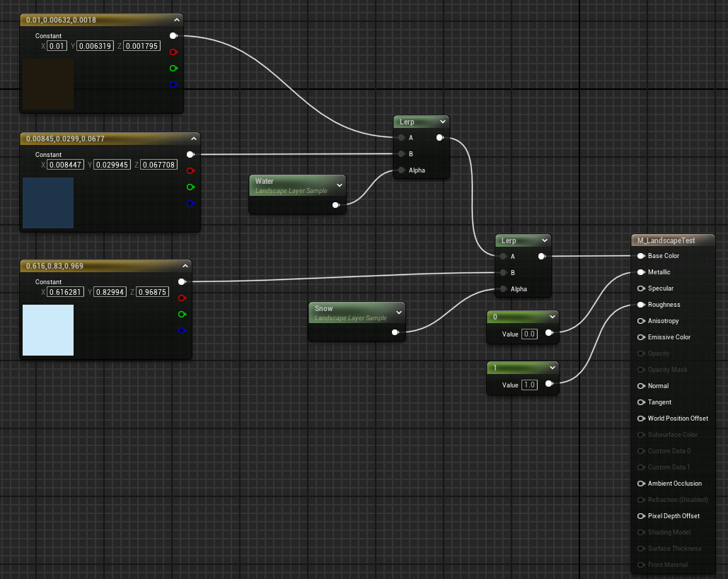Screen dimensions: 728x579
Task: Expand the first Lerp node chevron
Action: [442, 122]
